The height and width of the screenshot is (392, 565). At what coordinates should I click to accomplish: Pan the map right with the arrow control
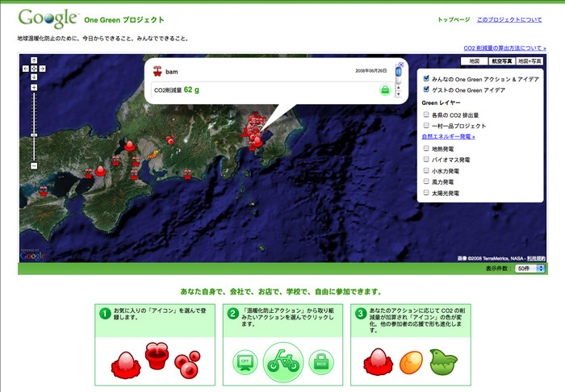[42, 69]
